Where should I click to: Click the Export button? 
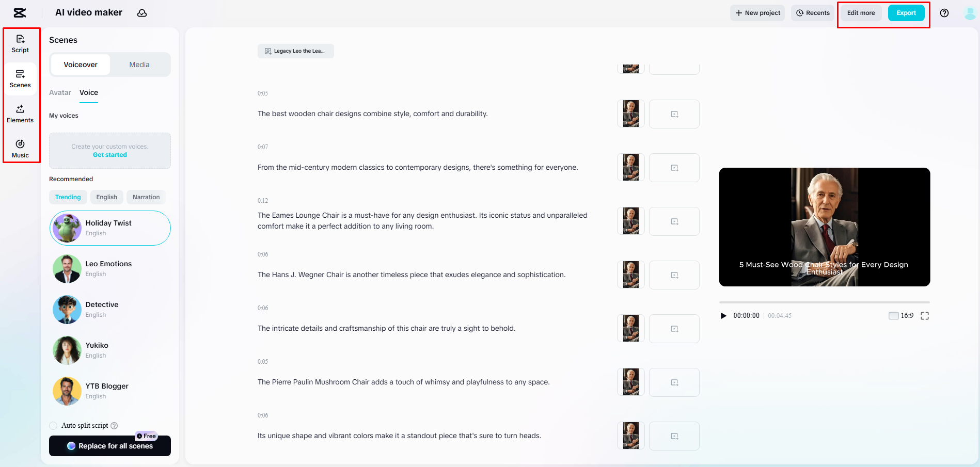(x=906, y=13)
